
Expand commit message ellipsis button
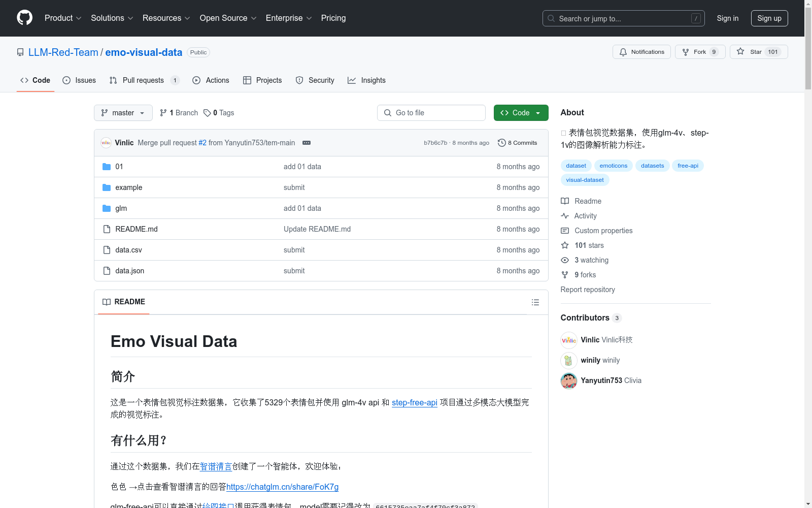307,143
